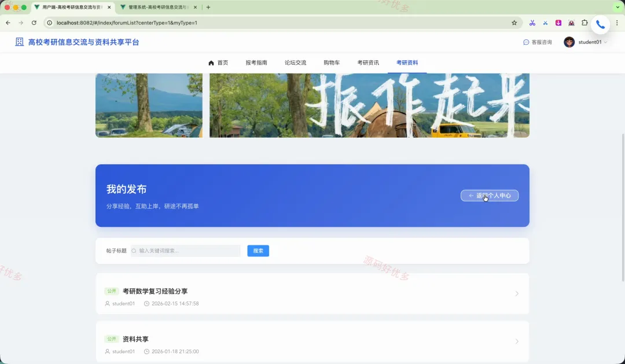The image size is (625, 364).
Task: Reload the page
Action: pos(34,23)
